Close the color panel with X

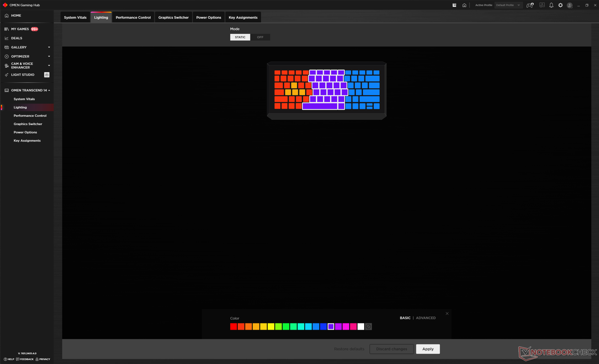click(x=447, y=314)
